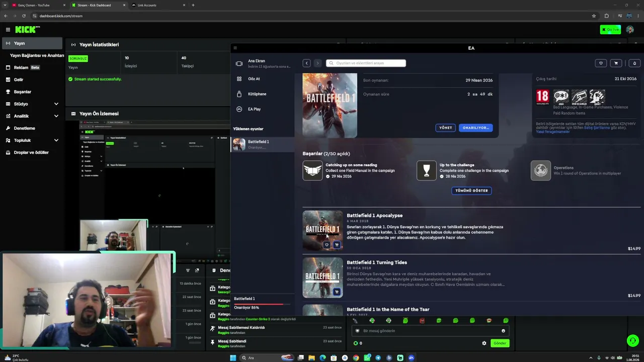
Task: Click the Battlefield 1 repair progress bar
Action: tap(262, 304)
